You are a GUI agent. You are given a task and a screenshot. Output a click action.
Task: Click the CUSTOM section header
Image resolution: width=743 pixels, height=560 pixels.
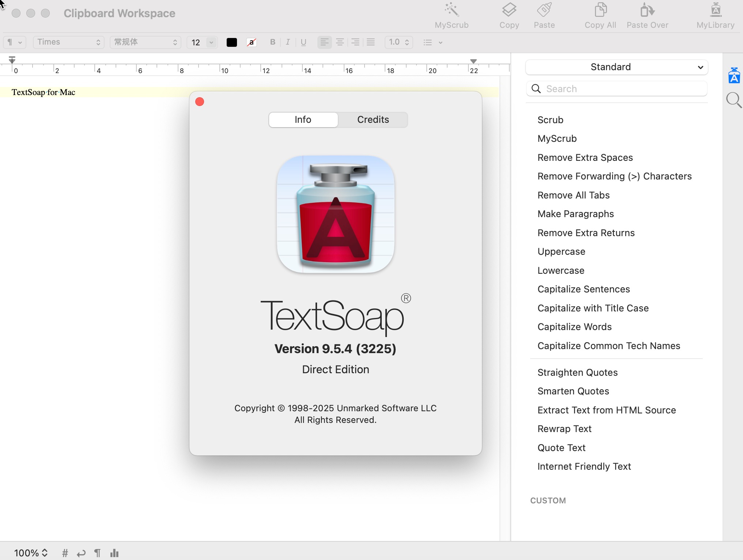coord(548,500)
